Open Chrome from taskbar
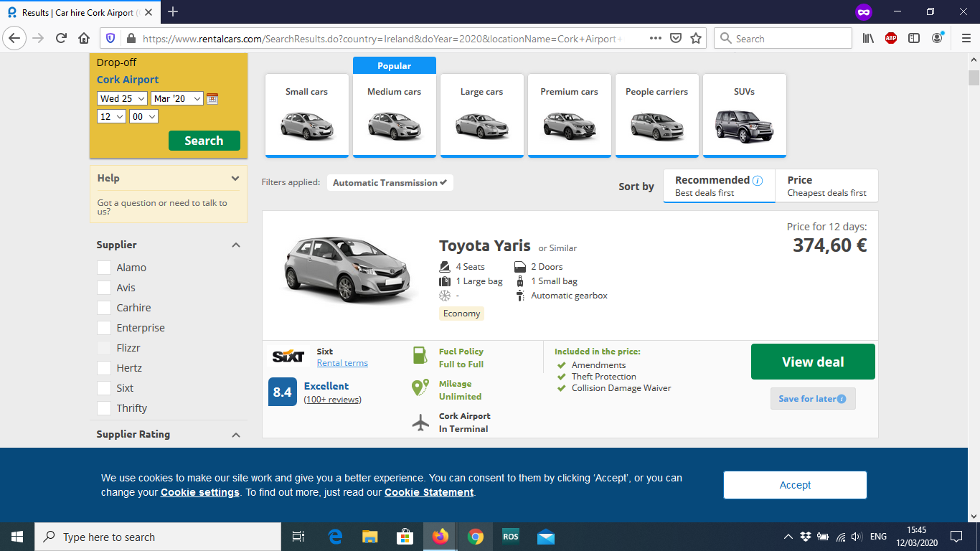This screenshot has height=551, width=980. [x=475, y=537]
